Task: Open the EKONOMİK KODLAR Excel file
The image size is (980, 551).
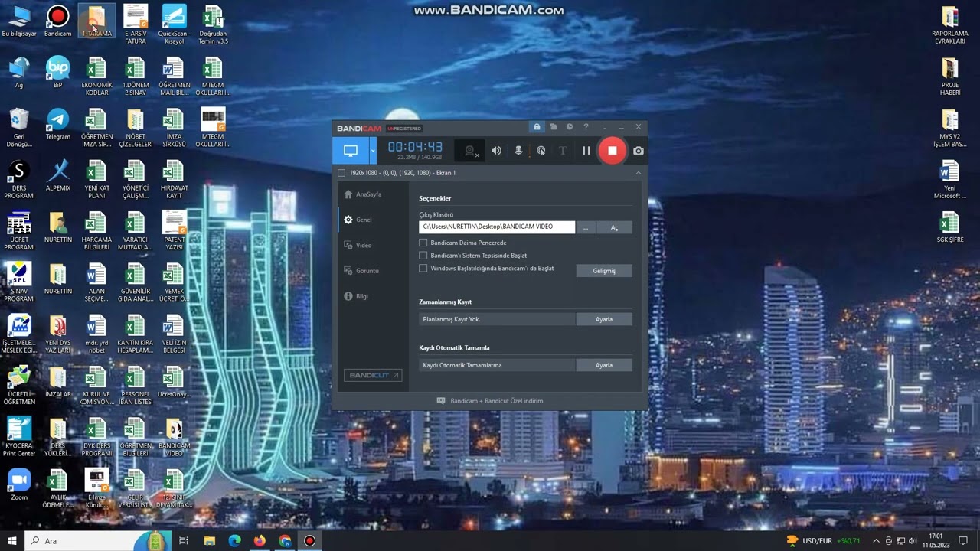Action: click(x=96, y=77)
